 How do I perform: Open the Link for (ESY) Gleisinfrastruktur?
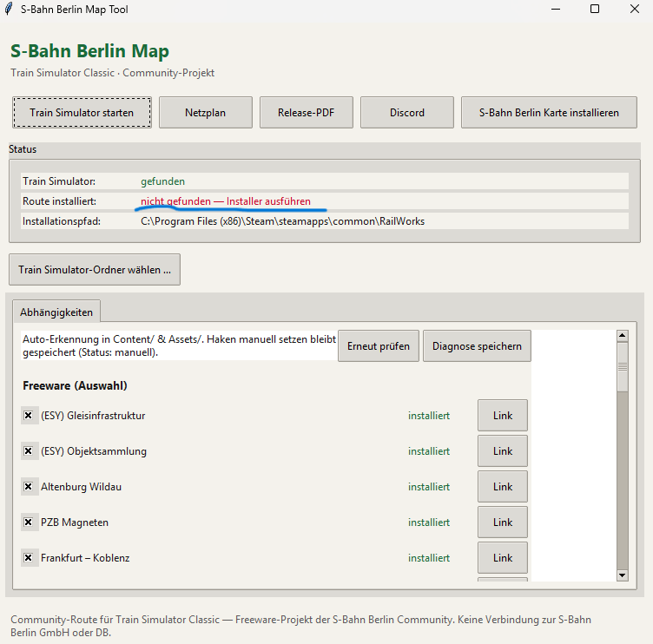(x=503, y=416)
